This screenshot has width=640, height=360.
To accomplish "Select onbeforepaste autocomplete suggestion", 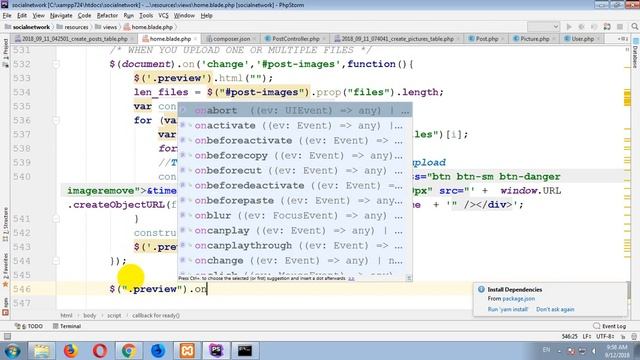I will [x=295, y=200].
